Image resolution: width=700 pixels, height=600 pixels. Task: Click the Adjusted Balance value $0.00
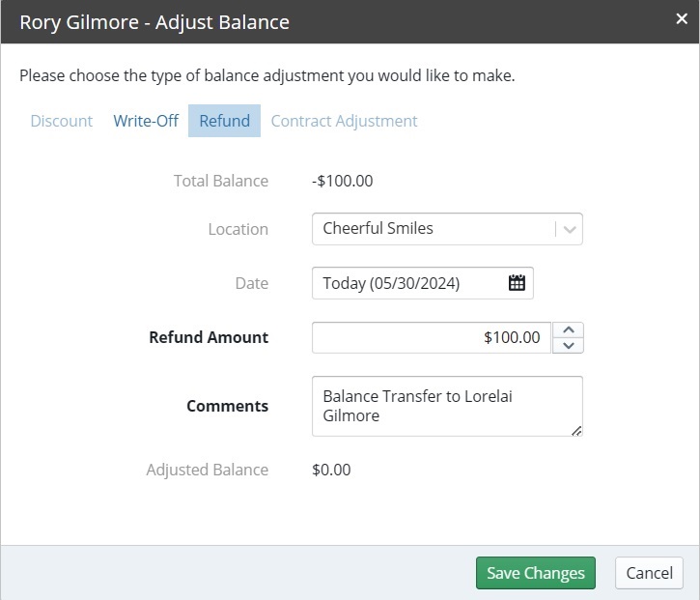[x=331, y=470]
